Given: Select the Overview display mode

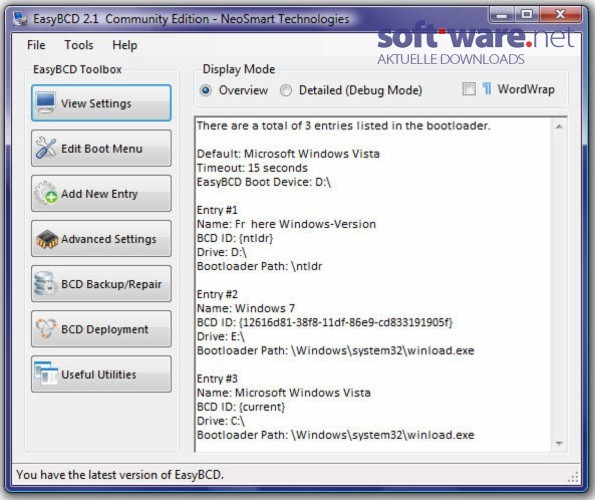Looking at the screenshot, I should click(x=206, y=91).
